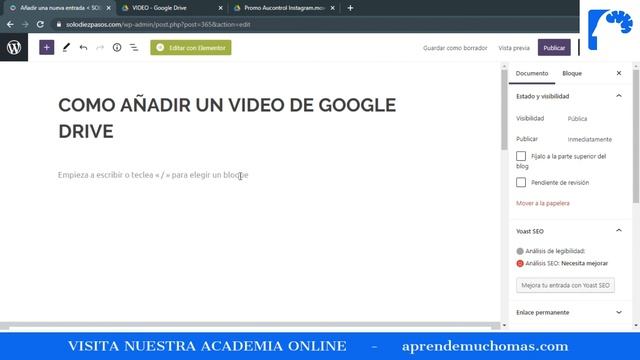Redo the last undone change
The height and width of the screenshot is (360, 640).
tap(100, 48)
